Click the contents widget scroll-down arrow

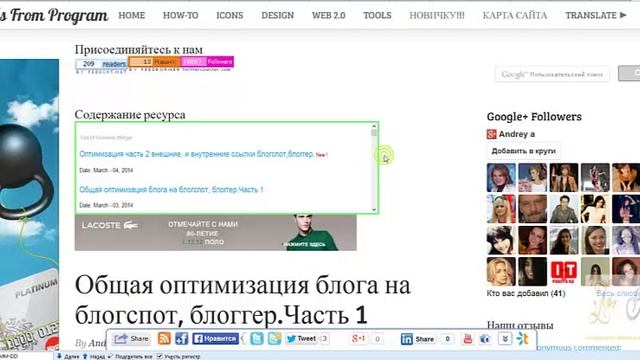click(374, 209)
